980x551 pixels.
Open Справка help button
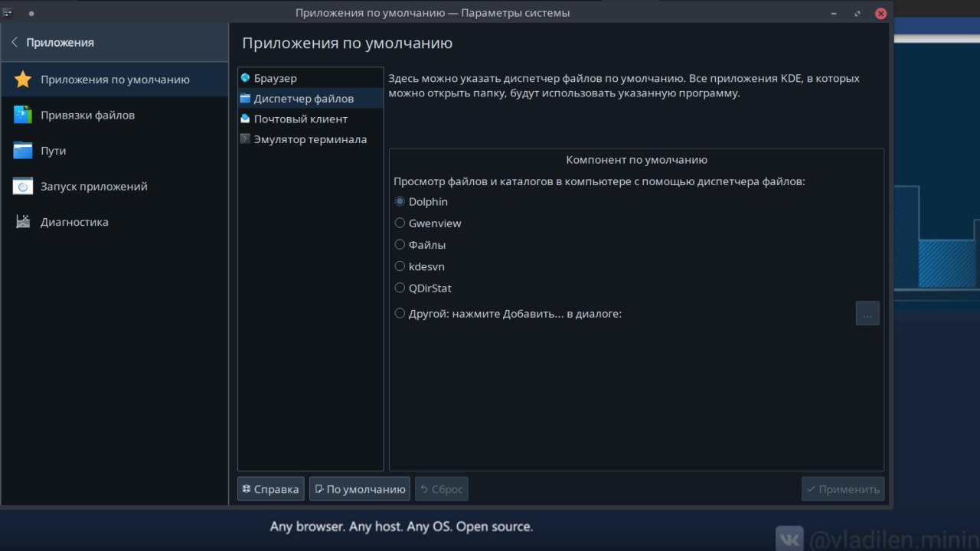(x=271, y=489)
